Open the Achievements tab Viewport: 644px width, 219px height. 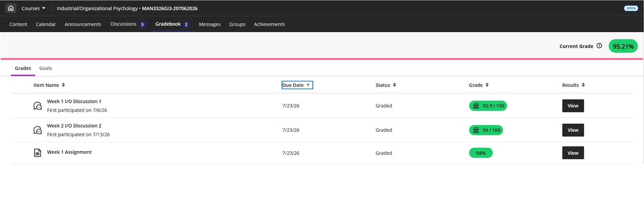coord(269,24)
